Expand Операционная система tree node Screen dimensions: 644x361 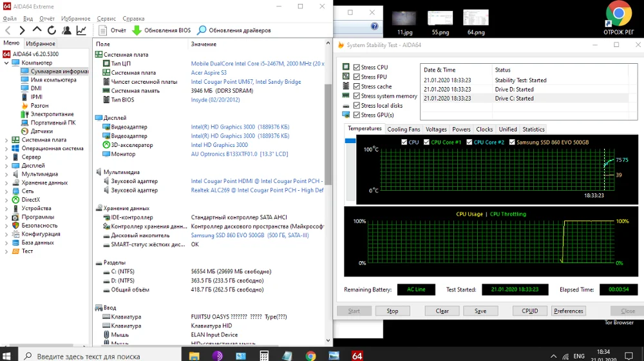[x=6, y=148]
